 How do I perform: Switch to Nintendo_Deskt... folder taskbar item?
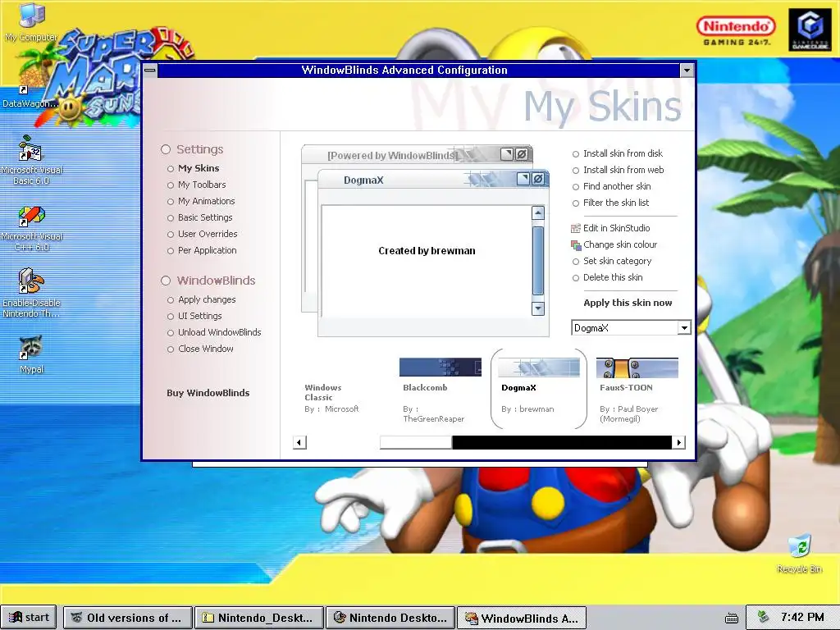pyautogui.click(x=259, y=618)
